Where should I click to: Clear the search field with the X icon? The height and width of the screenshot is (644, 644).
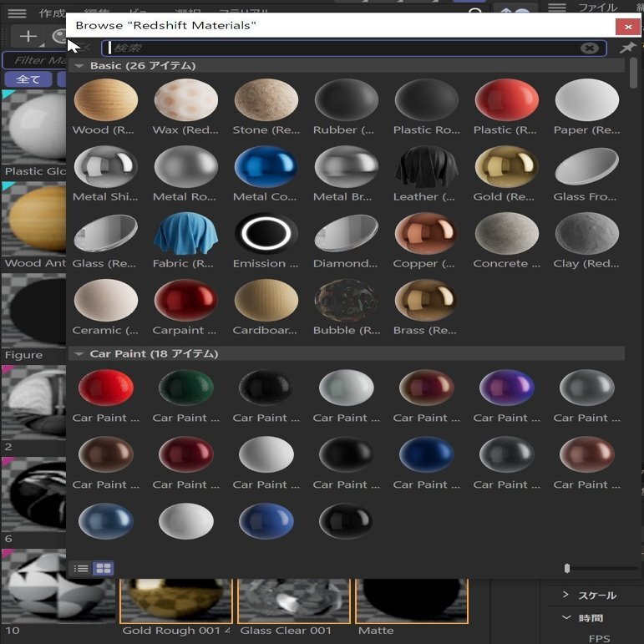590,48
